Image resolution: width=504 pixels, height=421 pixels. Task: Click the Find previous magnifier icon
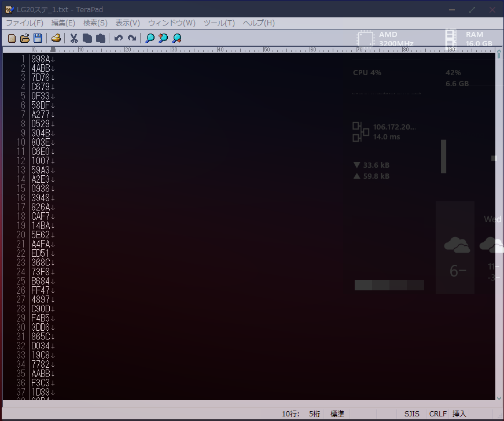click(x=163, y=38)
